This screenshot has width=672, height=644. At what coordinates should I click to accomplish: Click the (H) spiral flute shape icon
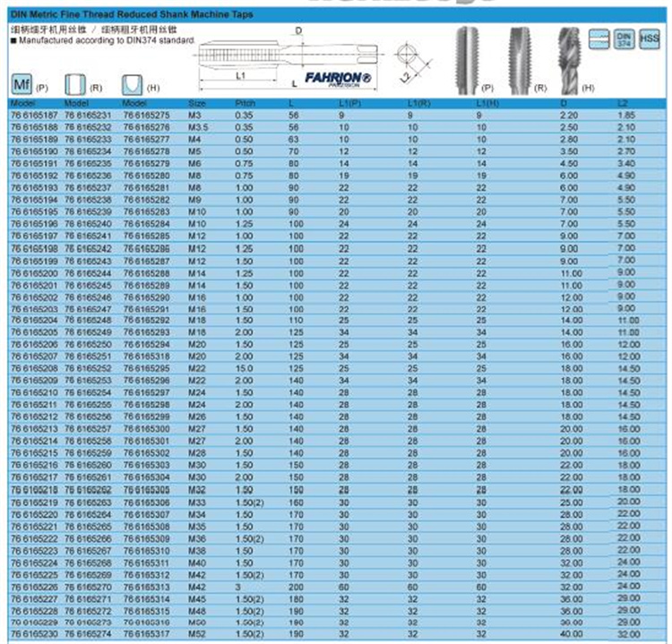point(132,84)
